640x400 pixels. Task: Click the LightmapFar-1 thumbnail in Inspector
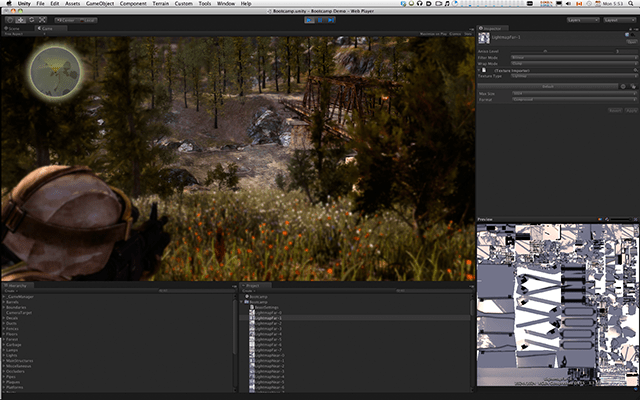pyautogui.click(x=484, y=38)
